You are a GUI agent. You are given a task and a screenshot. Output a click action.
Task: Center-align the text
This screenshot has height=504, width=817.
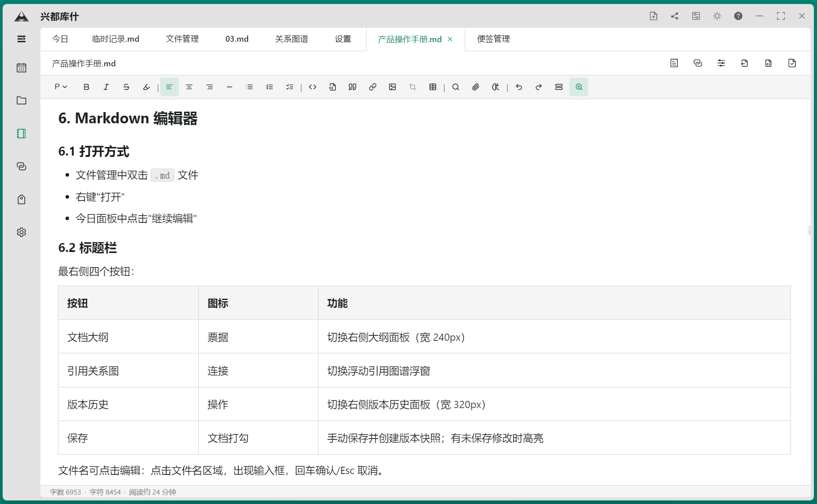189,87
